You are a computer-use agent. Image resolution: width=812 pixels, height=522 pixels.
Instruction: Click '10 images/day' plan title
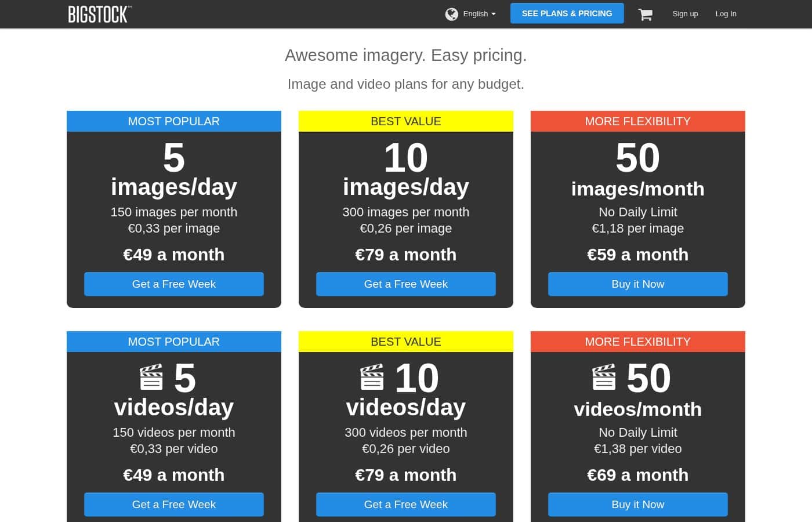[x=406, y=170]
